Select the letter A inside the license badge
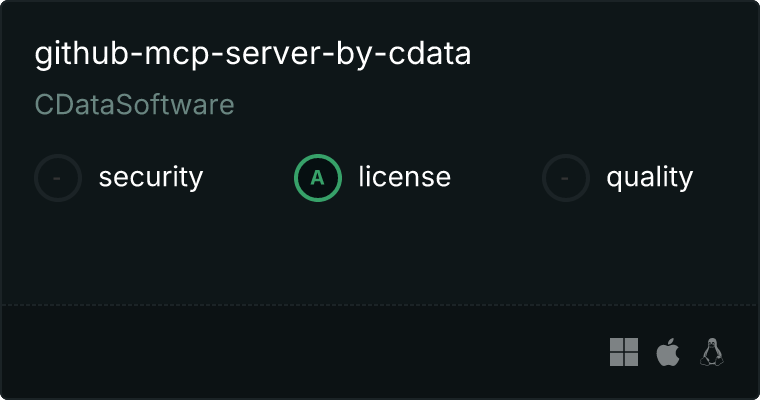Image resolution: width=760 pixels, height=400 pixels. [318, 178]
